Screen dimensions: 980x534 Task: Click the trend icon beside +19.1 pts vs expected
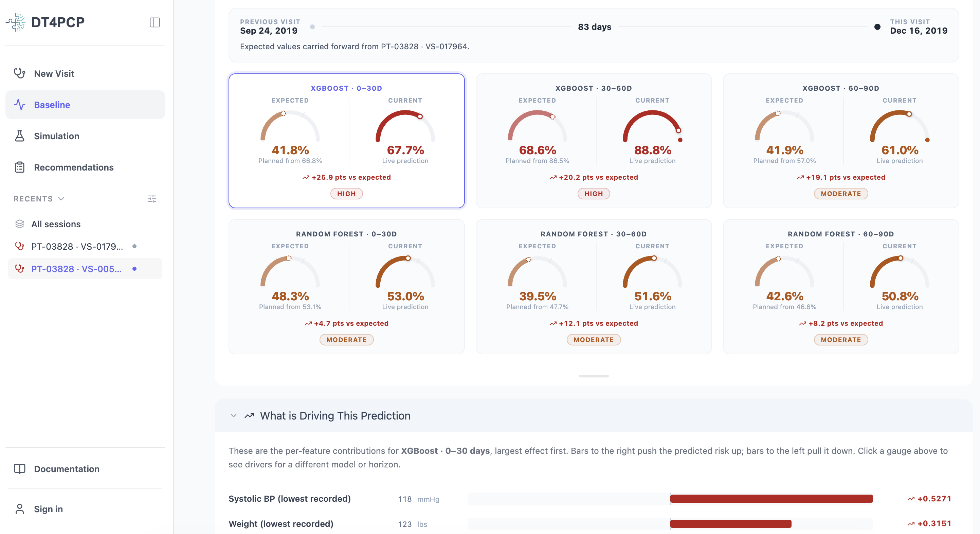[x=800, y=177]
